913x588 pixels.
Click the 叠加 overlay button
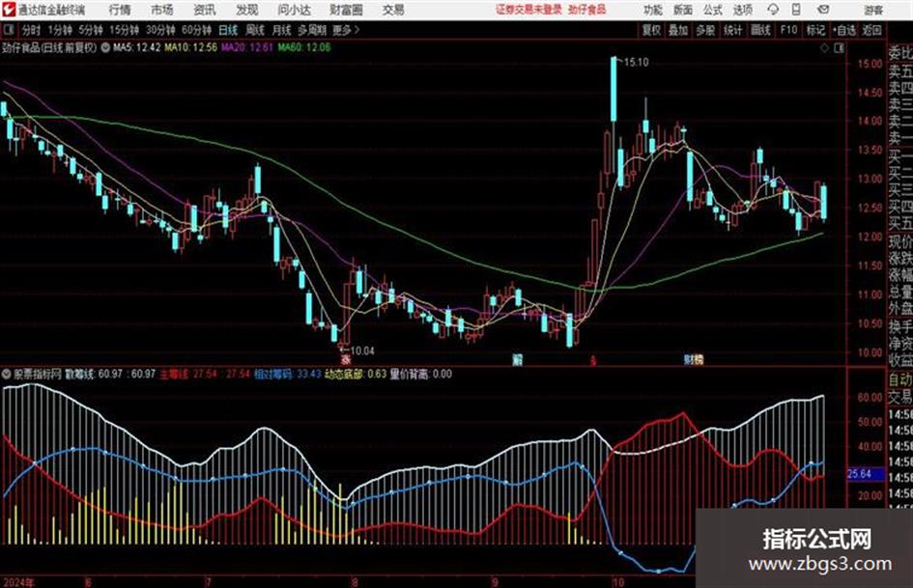(x=678, y=30)
